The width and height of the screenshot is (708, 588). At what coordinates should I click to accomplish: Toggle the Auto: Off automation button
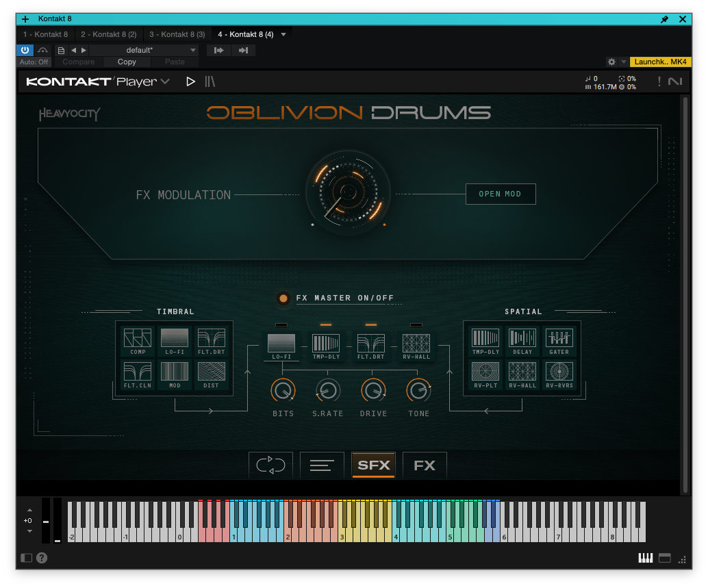[34, 62]
